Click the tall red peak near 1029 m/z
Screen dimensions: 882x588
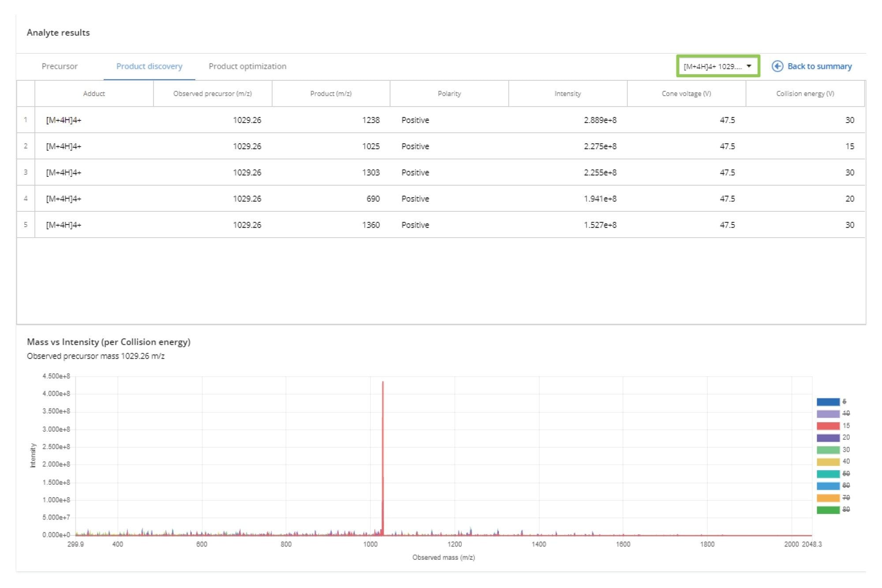[x=383, y=441]
